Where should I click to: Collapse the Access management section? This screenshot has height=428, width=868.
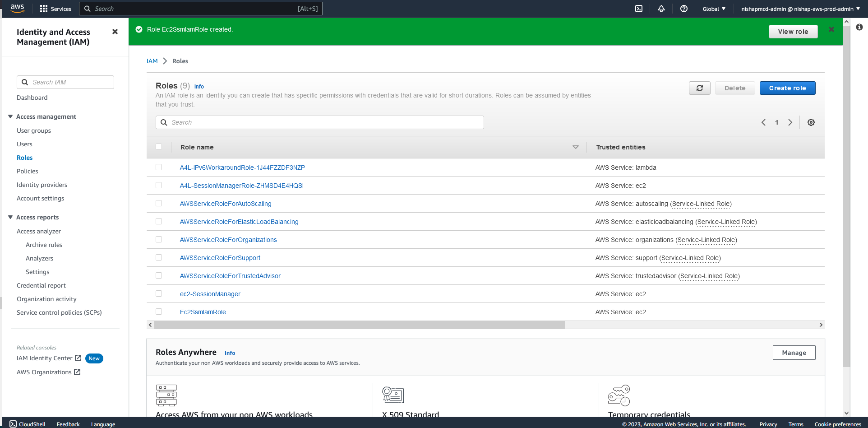click(10, 116)
